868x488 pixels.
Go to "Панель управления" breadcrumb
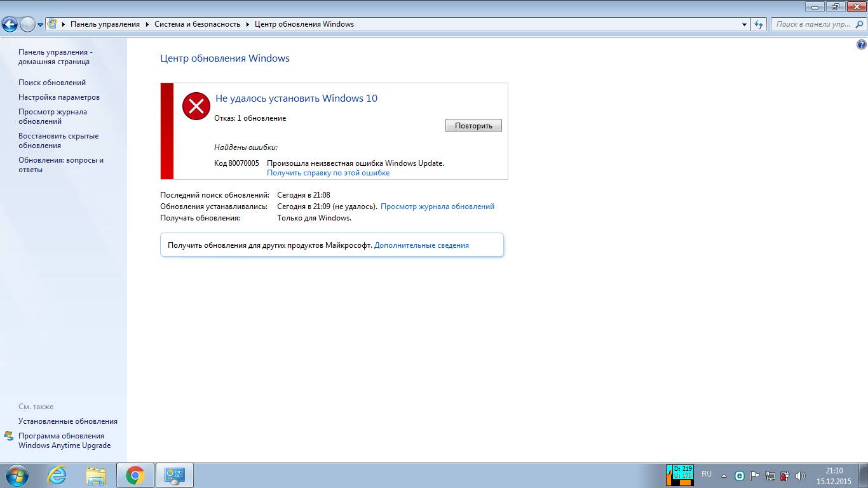(105, 24)
